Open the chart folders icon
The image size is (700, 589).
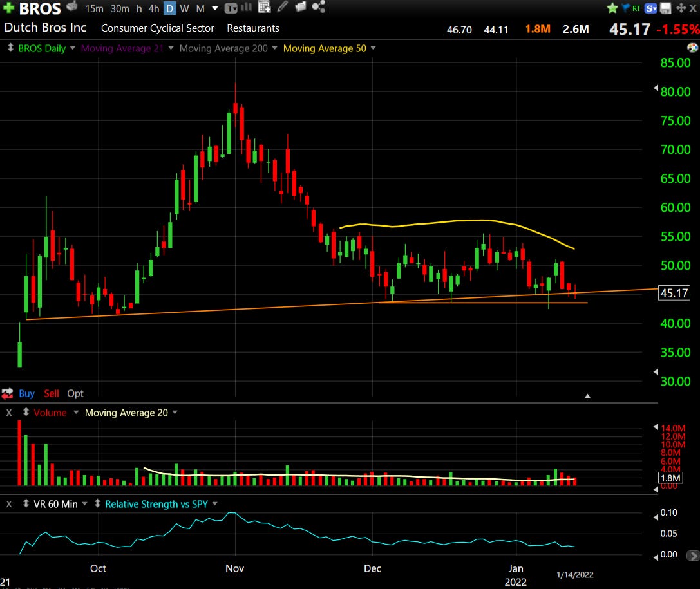click(x=301, y=6)
